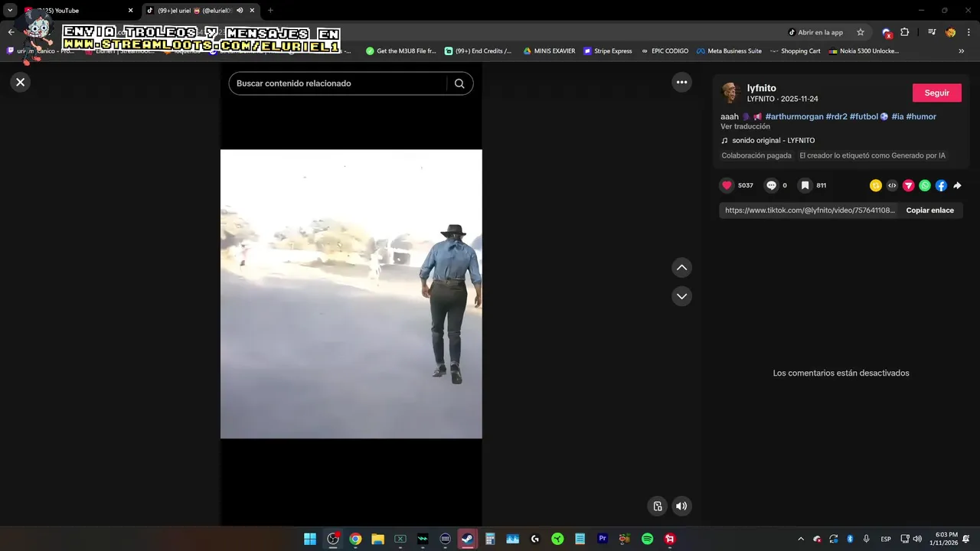Open the clock showing 6:03 PM
This screenshot has width=980, height=551.
tap(943, 539)
